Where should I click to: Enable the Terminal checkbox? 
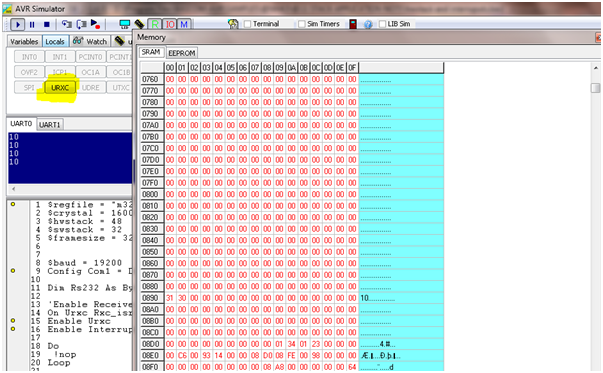tap(248, 24)
